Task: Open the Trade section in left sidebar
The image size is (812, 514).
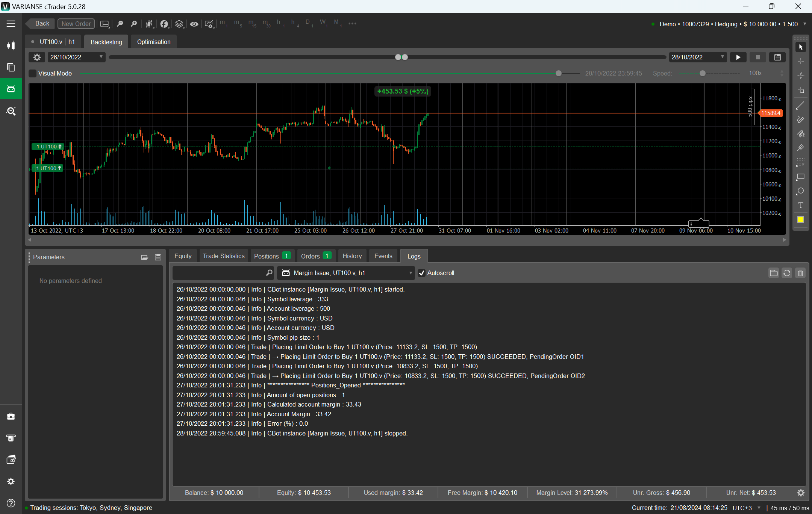Action: coord(11,45)
